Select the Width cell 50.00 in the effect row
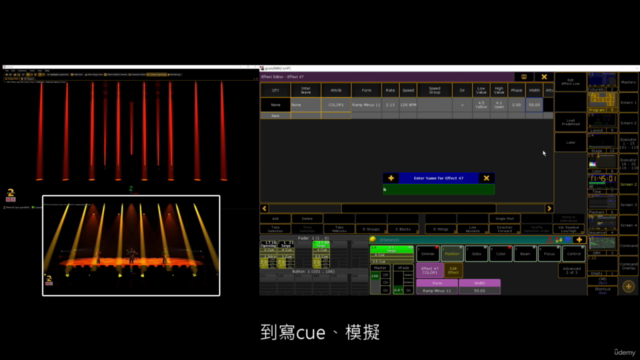640x360 pixels. tap(534, 105)
